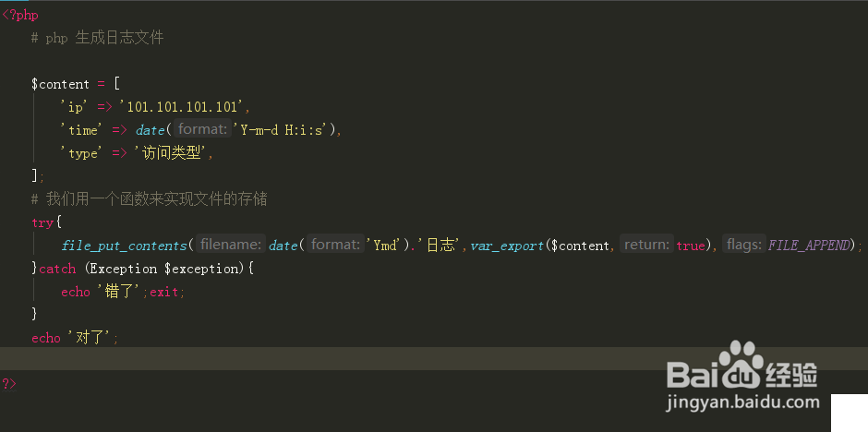Click the 'Y-m-d H:i:s' format string
This screenshot has width=868, height=432.
[x=284, y=130]
